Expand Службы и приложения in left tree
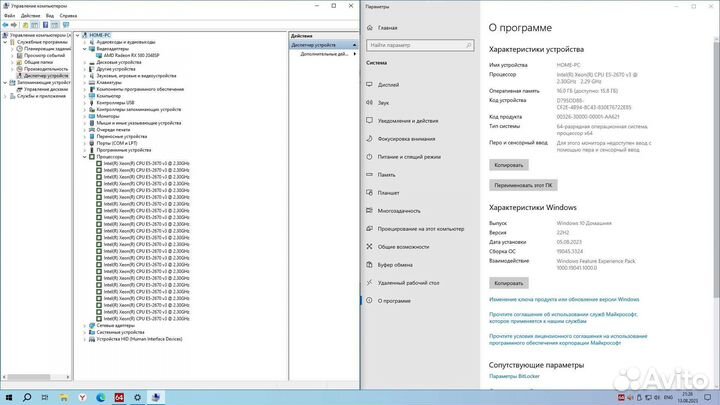Image resolution: width=720 pixels, height=405 pixels. (5, 96)
